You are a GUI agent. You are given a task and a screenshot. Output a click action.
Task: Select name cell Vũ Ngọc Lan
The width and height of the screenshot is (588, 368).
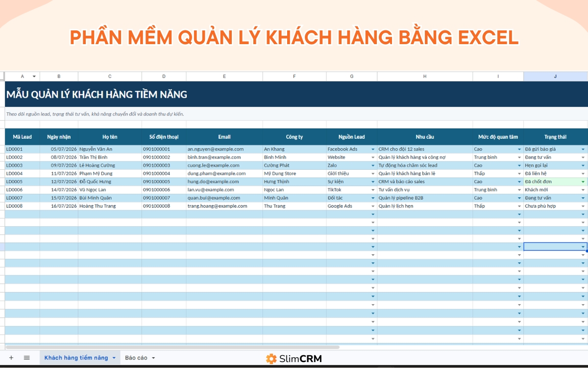(110, 190)
